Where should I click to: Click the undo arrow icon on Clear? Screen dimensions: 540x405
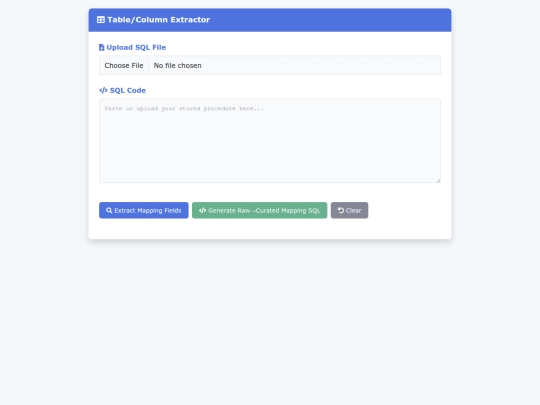pyautogui.click(x=341, y=210)
